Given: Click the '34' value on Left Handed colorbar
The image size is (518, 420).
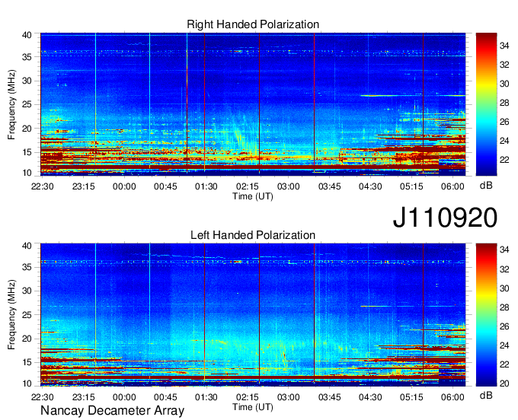Looking at the screenshot, I should click(504, 250).
